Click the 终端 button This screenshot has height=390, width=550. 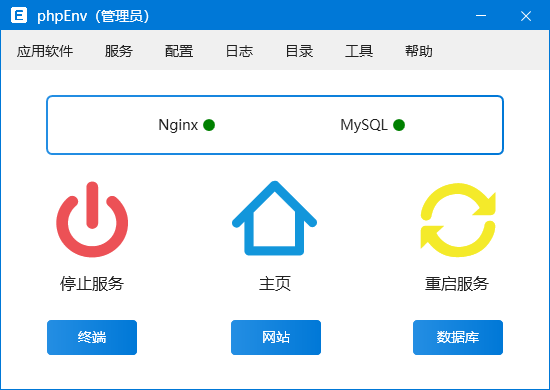[92, 337]
